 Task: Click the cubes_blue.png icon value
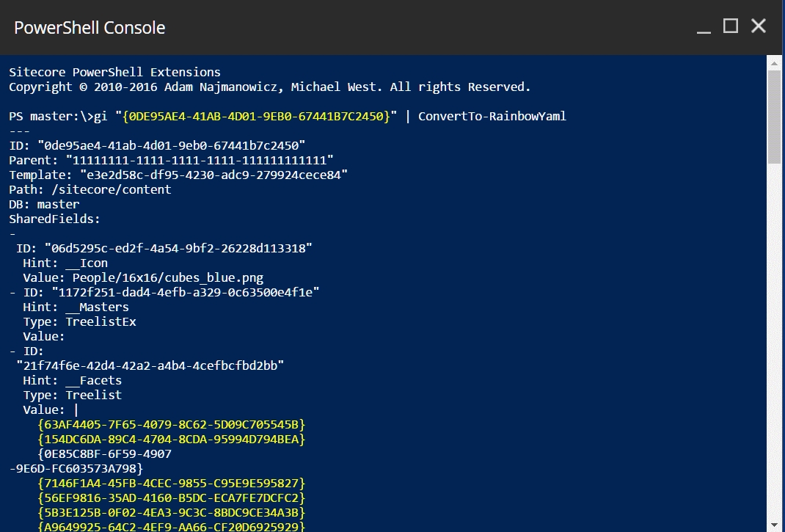(x=167, y=277)
